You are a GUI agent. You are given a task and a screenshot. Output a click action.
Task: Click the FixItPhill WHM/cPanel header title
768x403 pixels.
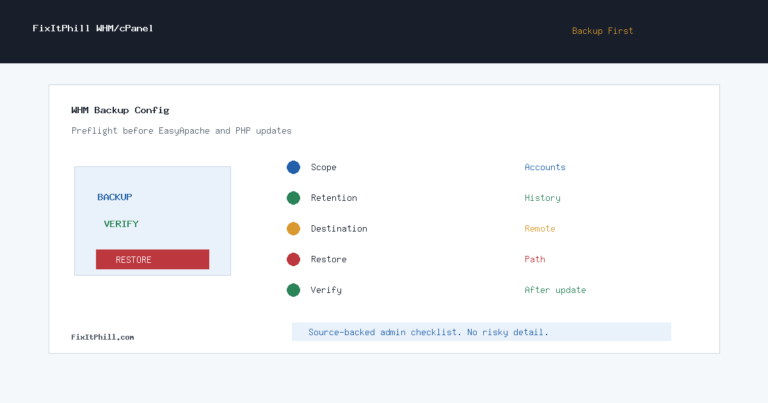[x=93, y=28]
